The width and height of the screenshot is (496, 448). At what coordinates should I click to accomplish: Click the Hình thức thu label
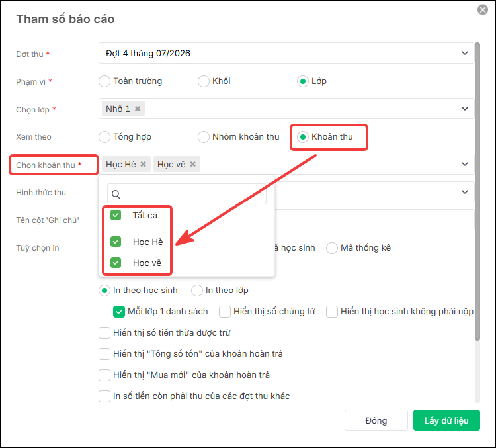pos(41,192)
